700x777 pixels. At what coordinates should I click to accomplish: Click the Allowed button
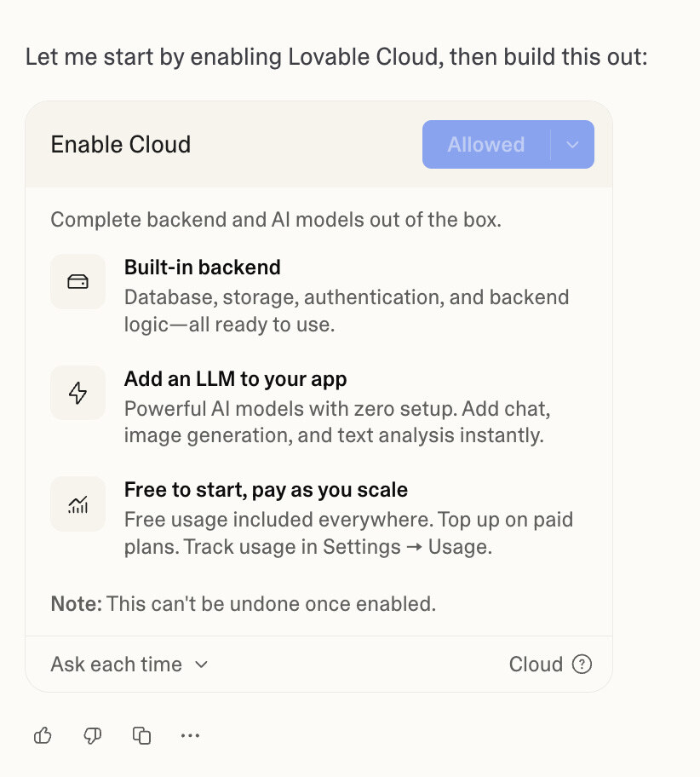click(485, 144)
